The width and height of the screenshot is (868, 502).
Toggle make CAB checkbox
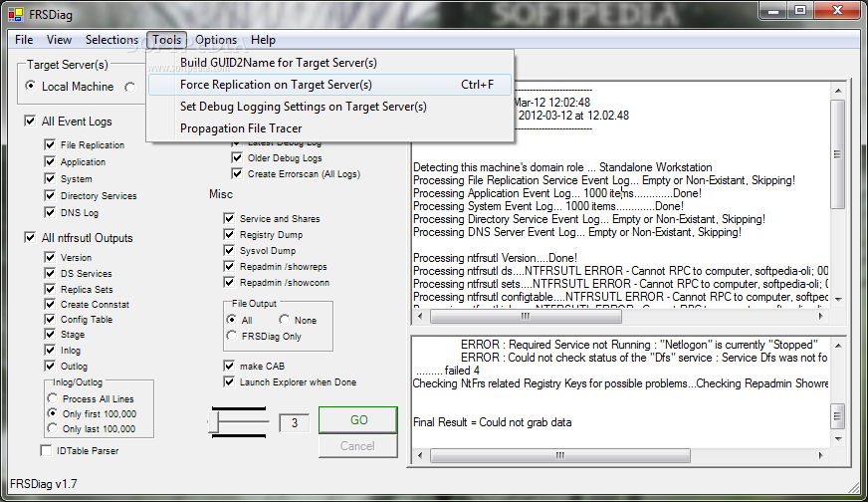coord(229,366)
